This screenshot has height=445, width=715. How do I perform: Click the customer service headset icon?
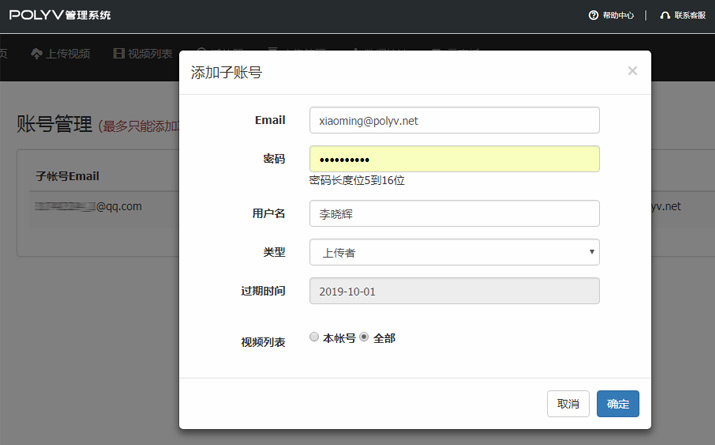point(665,15)
